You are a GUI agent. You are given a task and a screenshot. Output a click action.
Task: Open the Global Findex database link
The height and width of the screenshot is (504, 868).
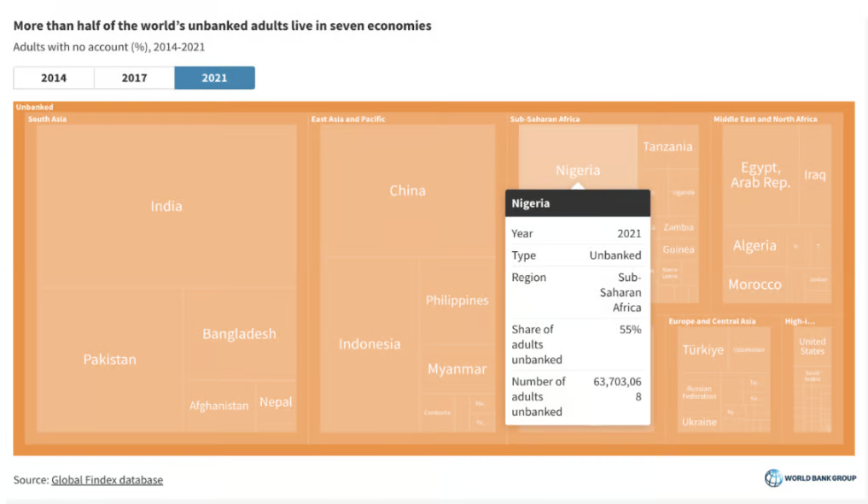[107, 480]
